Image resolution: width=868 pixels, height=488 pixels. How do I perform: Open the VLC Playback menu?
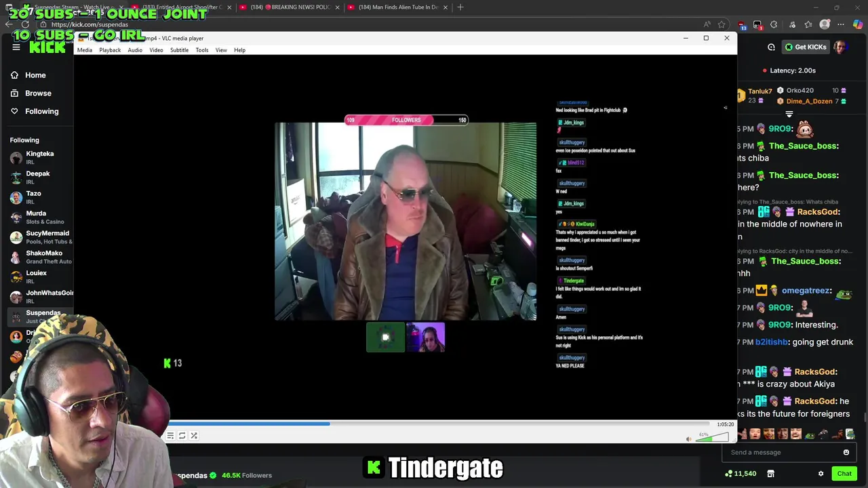coord(110,50)
